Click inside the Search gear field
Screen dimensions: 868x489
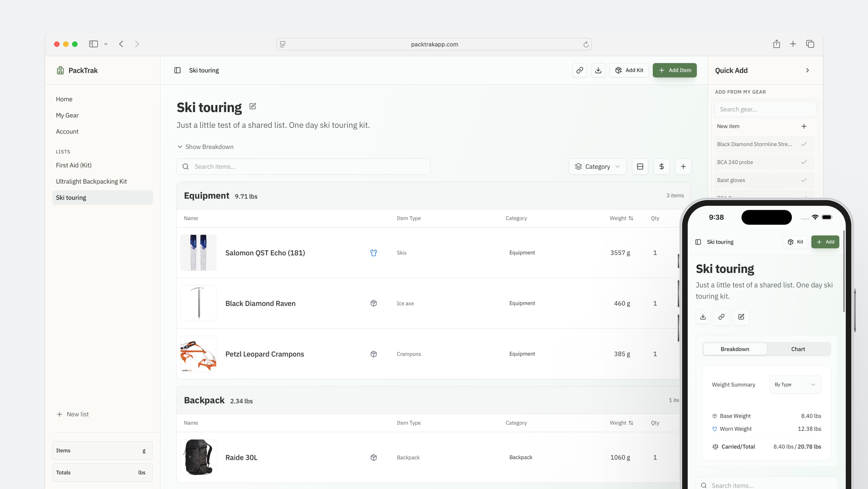coord(765,109)
